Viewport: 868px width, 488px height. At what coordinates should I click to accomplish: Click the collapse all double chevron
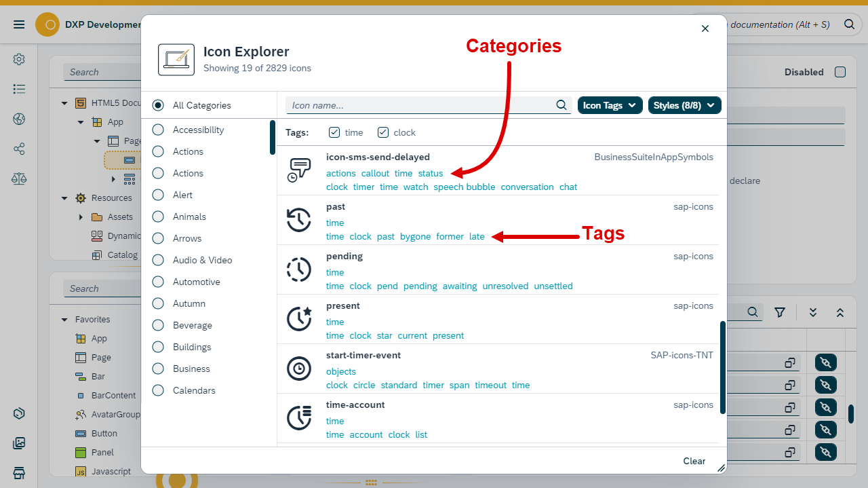tap(840, 312)
